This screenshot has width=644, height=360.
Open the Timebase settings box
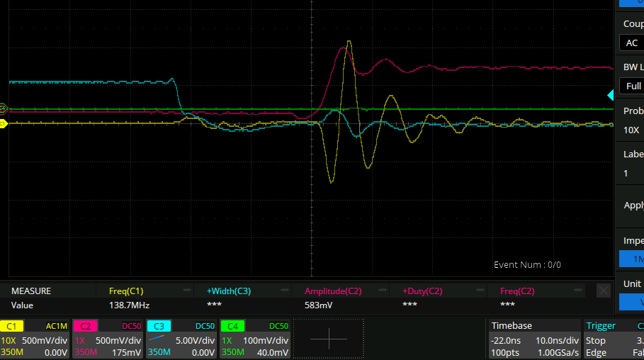pyautogui.click(x=534, y=339)
